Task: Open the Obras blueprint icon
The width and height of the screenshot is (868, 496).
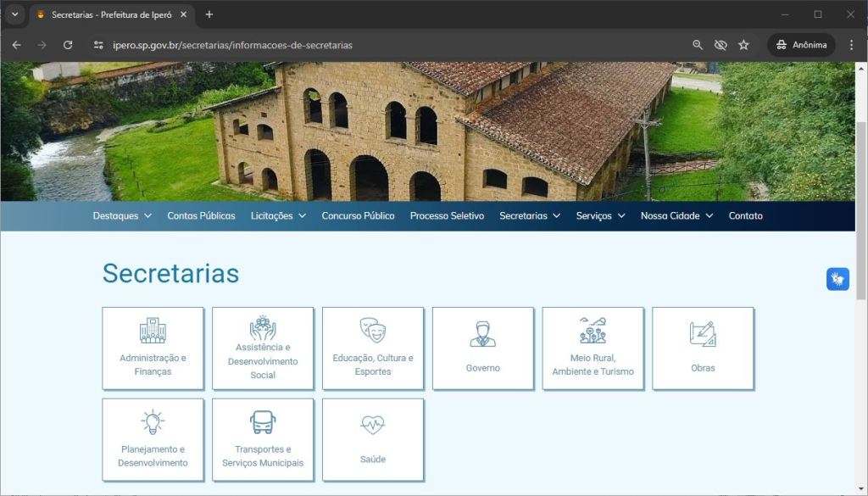Action: [703, 334]
